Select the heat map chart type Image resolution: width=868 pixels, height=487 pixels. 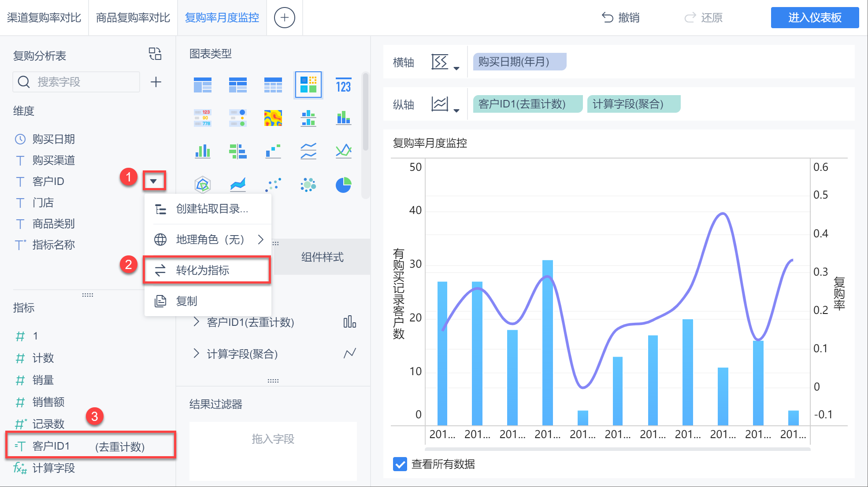[273, 118]
